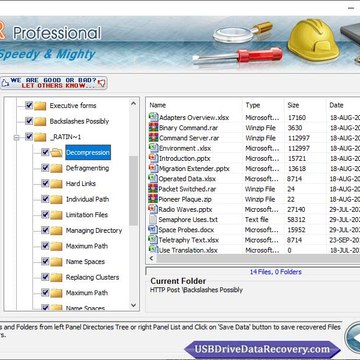Click the archive icon of Command Server.rar
The height and width of the screenshot is (360, 360).
[153, 138]
